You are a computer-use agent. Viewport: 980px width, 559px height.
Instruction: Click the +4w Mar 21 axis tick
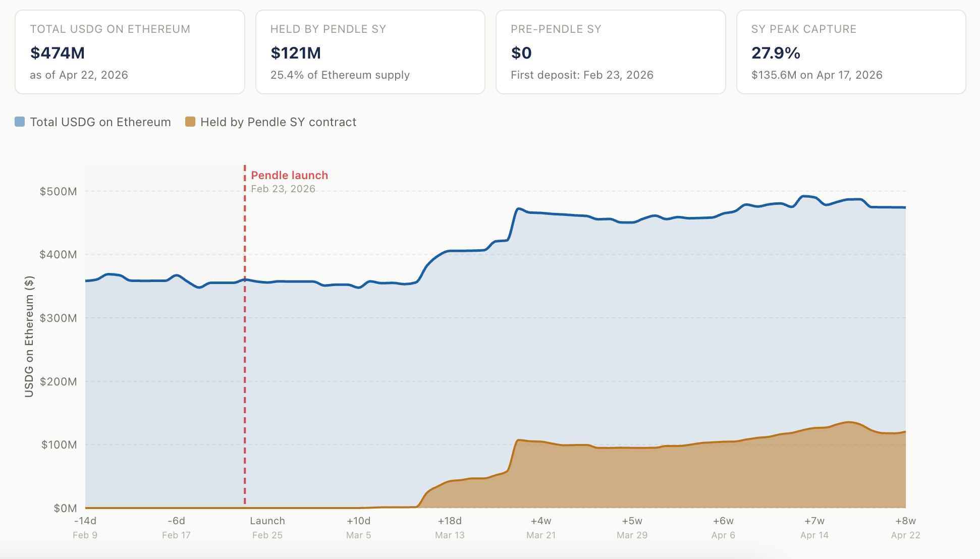pos(541,528)
